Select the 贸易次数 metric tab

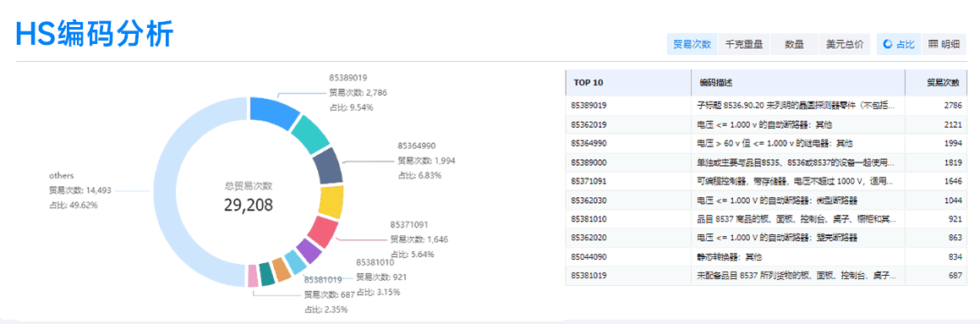click(x=692, y=44)
